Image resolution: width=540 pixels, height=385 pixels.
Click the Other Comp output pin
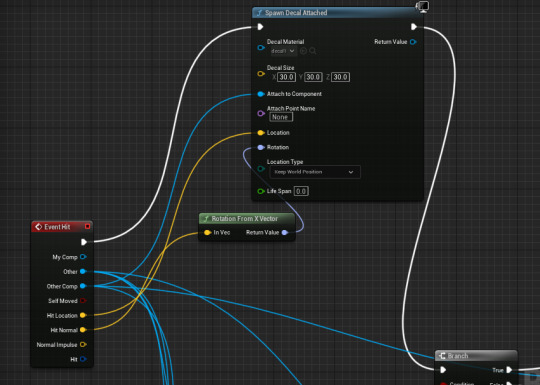pos(83,286)
